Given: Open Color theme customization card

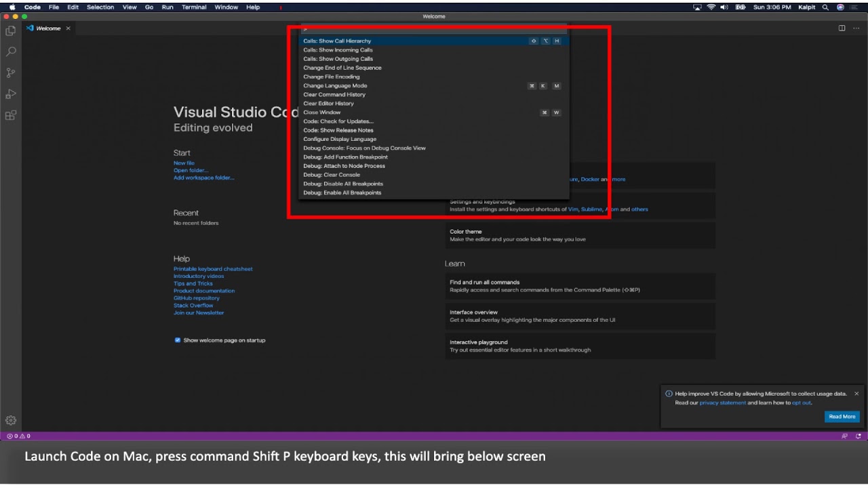Looking at the screenshot, I should click(x=580, y=235).
